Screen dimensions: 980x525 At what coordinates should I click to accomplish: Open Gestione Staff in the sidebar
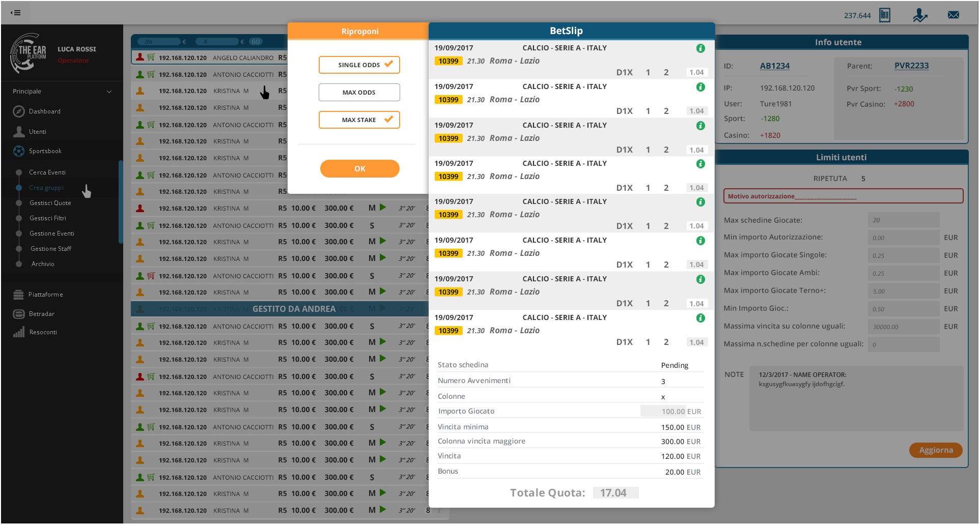point(51,249)
